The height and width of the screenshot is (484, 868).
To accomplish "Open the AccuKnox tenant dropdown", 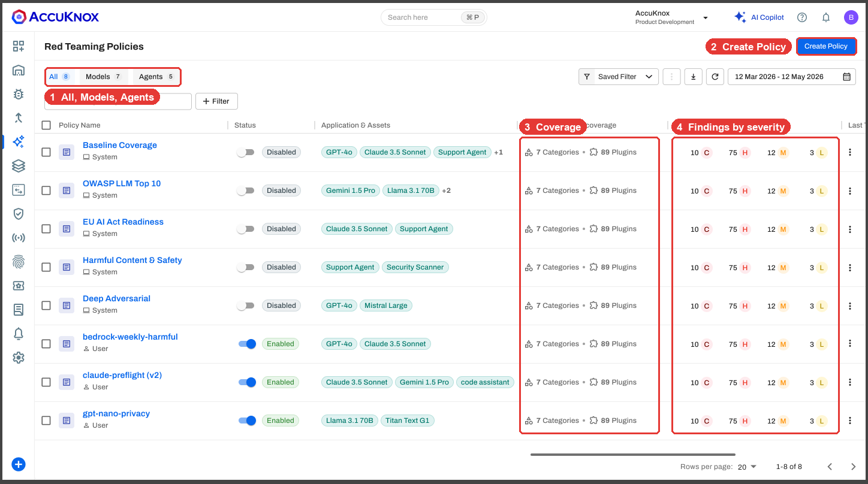I will 671,17.
